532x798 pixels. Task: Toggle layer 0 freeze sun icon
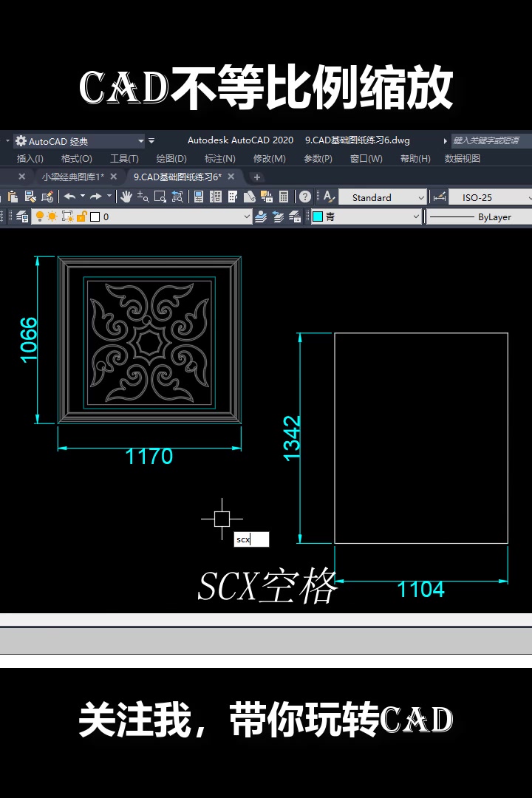52,216
